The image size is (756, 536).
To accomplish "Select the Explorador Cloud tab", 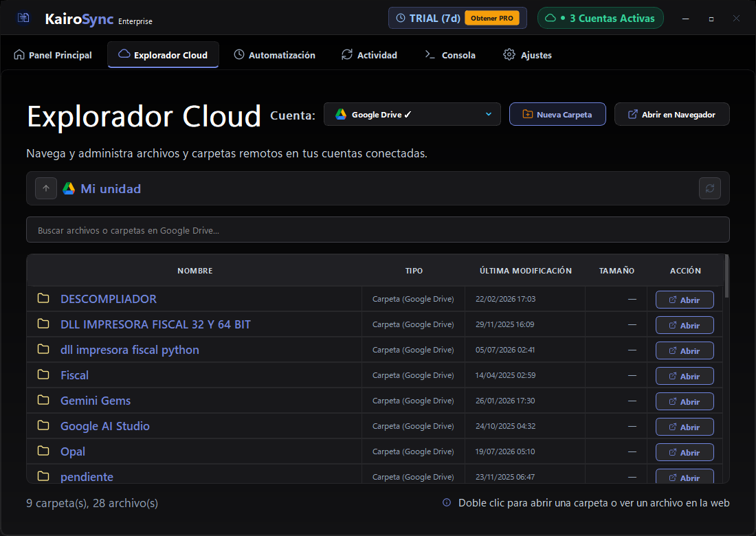I will tap(164, 55).
